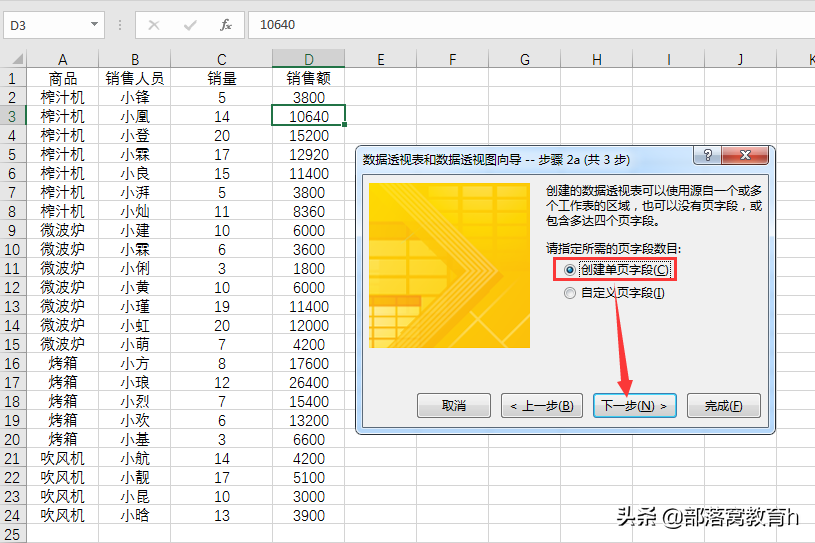Click salesperson cell 小锋
815x543 pixels.
[x=135, y=97]
